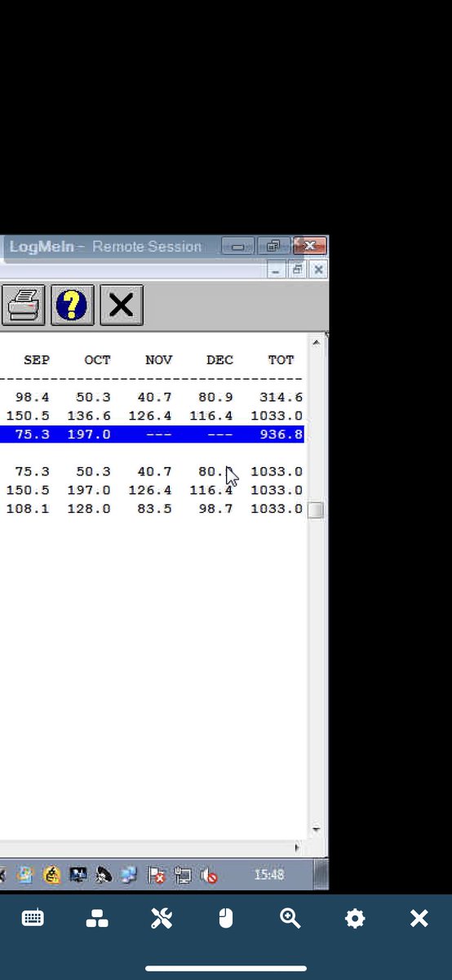This screenshot has height=980, width=452.
Task: Click the value 136.6 under OCT
Action: pyautogui.click(x=89, y=416)
